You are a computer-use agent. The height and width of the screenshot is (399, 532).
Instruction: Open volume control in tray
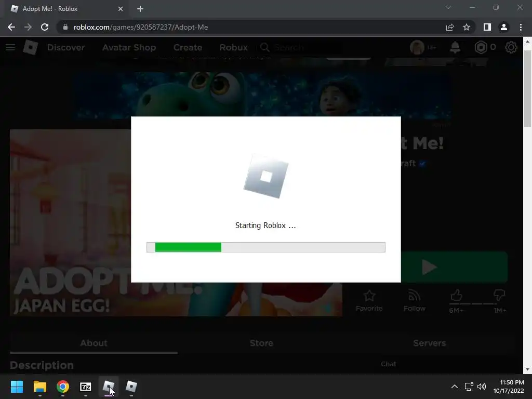click(482, 387)
